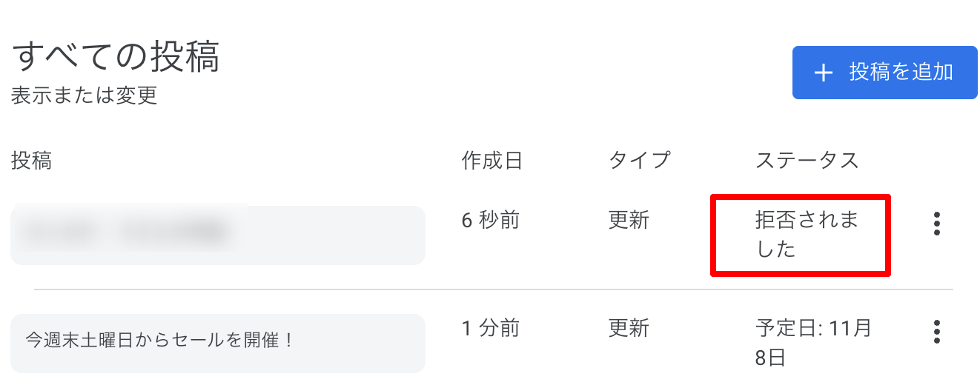This screenshot has width=980, height=385.
Task: Click the ステータス column header
Action: (807, 160)
